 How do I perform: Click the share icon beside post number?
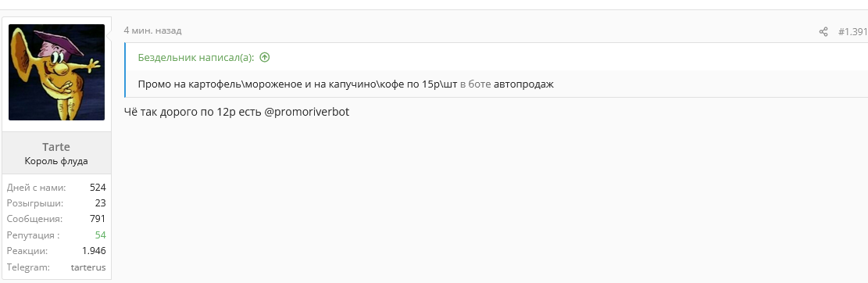[823, 31]
